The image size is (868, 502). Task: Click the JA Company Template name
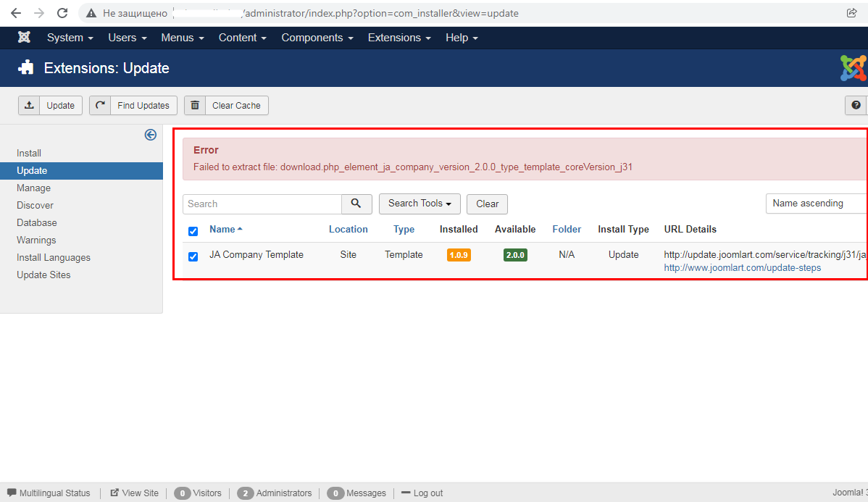pos(256,254)
